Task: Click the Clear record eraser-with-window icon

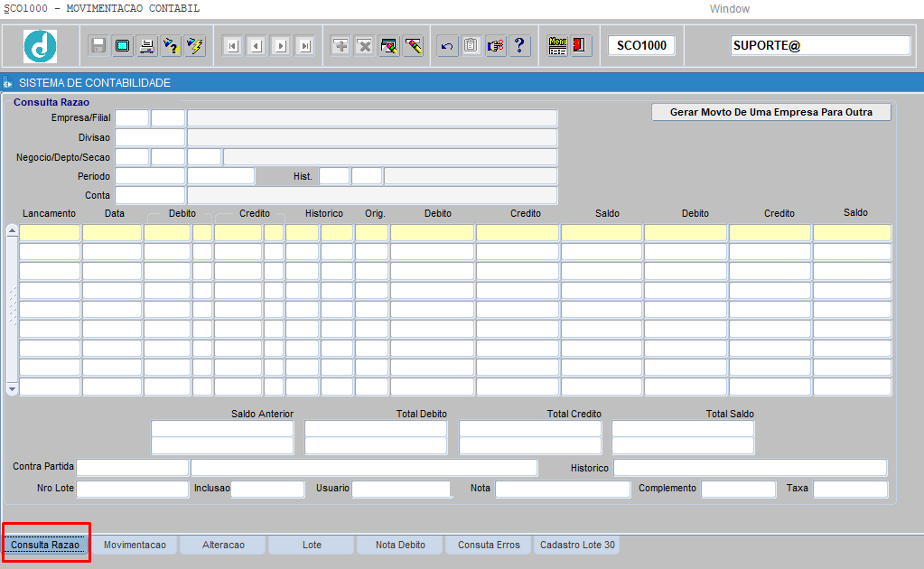Action: 389,45
